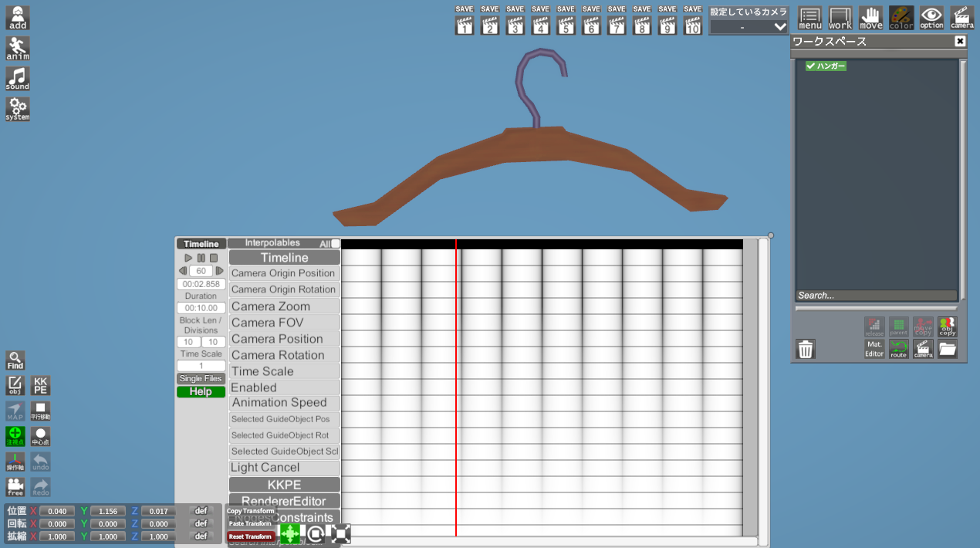Select Animation Speed interpolable
Viewport: 980px width, 548px height.
coord(285,403)
